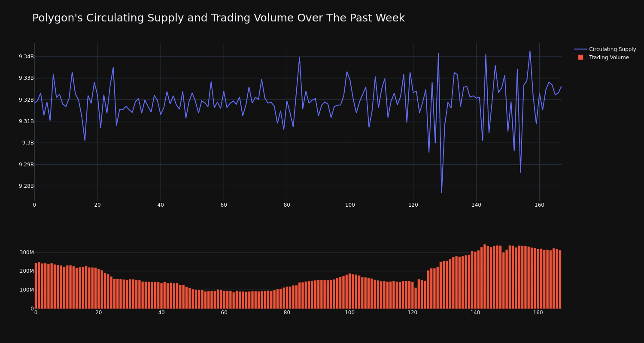Click the 20 tick on volume chart x-axis
The image size is (644, 343).
pos(99,313)
